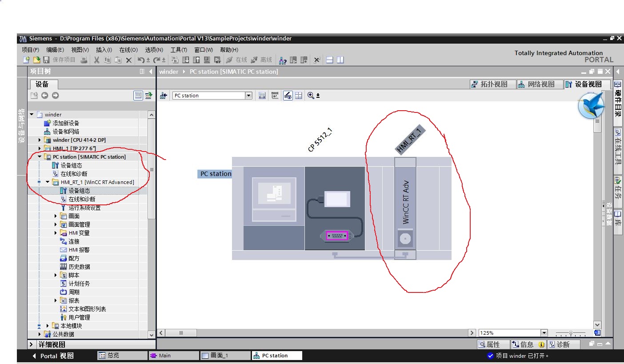This screenshot has height=364, width=624.
Task: Start simulation from the toolbar
Action: tap(207, 60)
